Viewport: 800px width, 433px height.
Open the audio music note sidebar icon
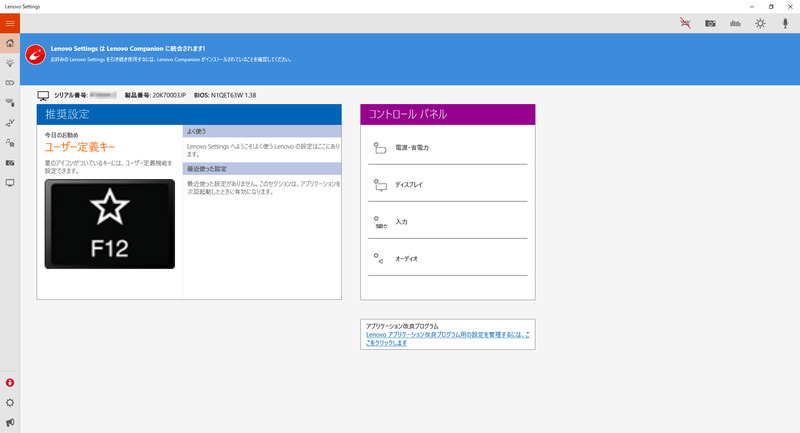10,143
